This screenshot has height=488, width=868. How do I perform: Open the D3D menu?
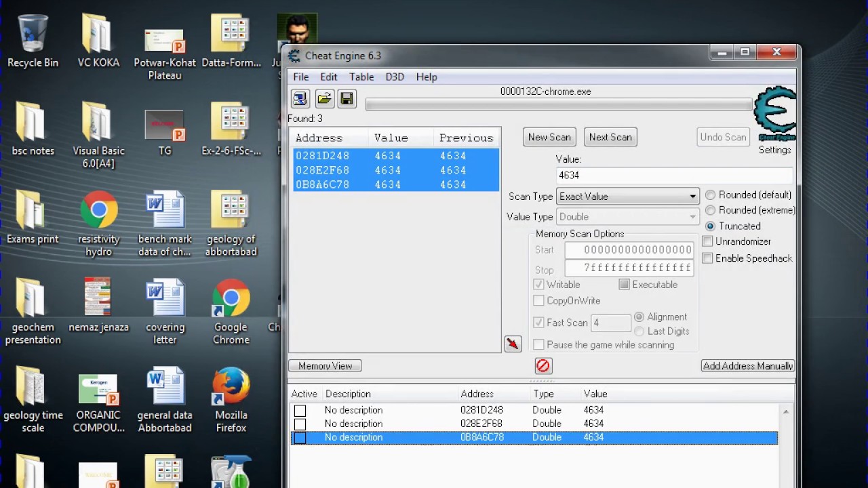click(395, 77)
